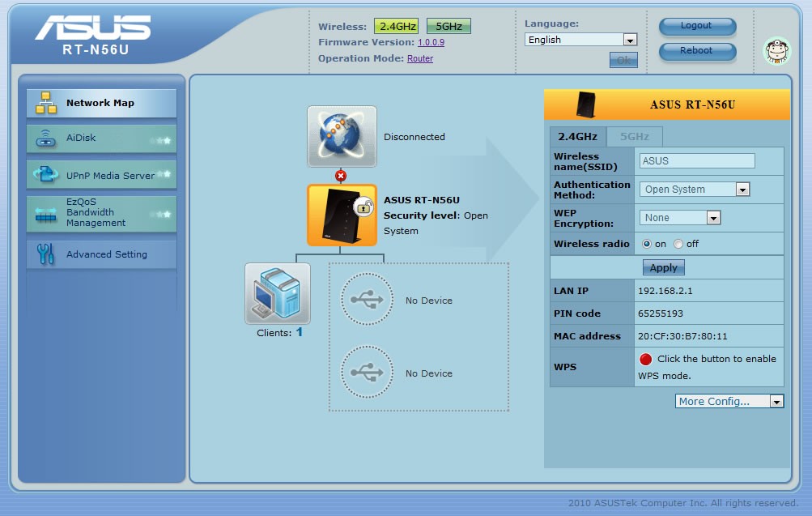
Task: Open the Router operation mode link
Action: tap(420, 58)
